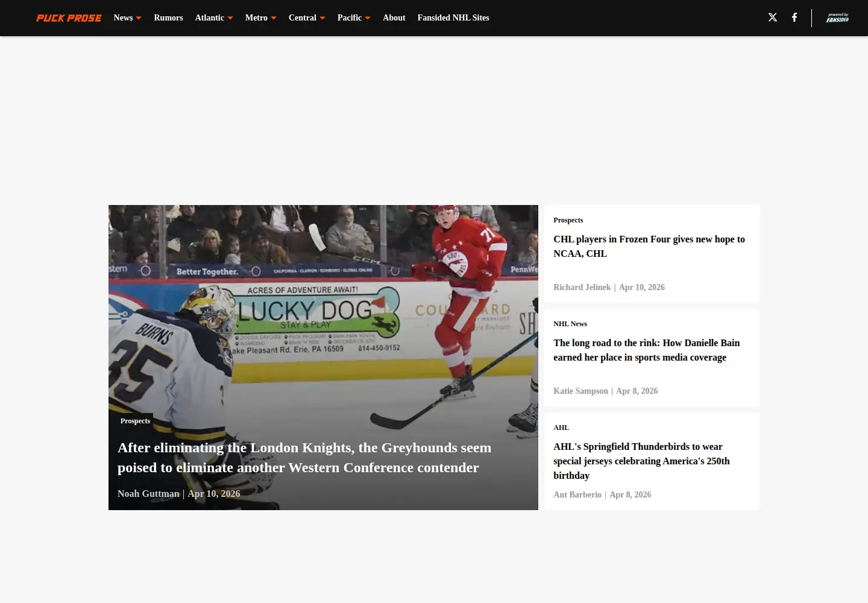Expand the Atlantic division dropdown
The width and height of the screenshot is (868, 603).
click(214, 18)
